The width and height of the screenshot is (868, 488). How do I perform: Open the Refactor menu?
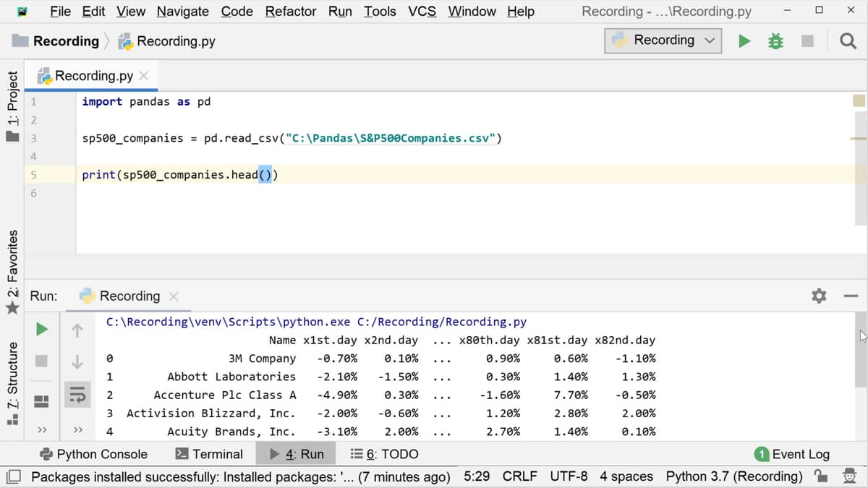point(291,12)
